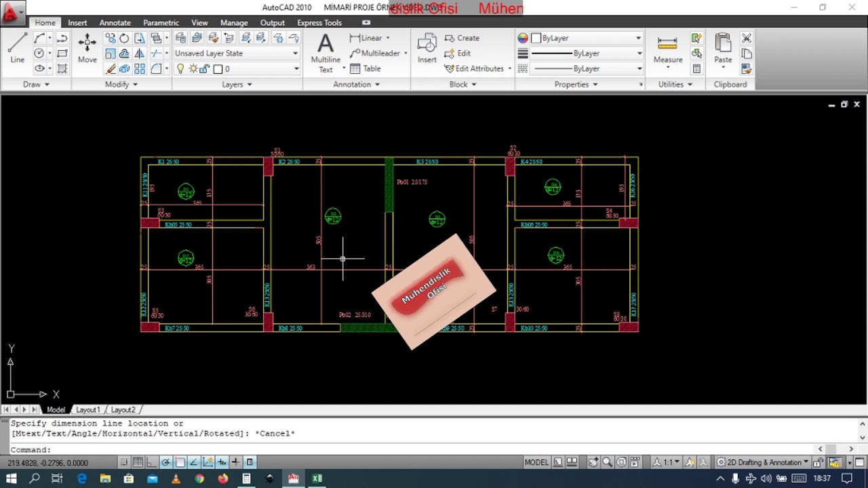This screenshot has height=488, width=868.
Task: Click the Copy objects icon in Modify
Action: (x=110, y=38)
